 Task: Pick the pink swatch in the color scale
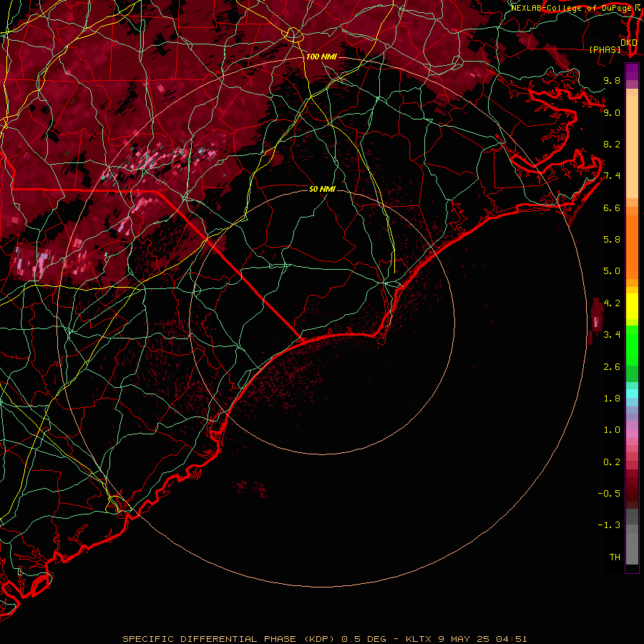click(632, 434)
